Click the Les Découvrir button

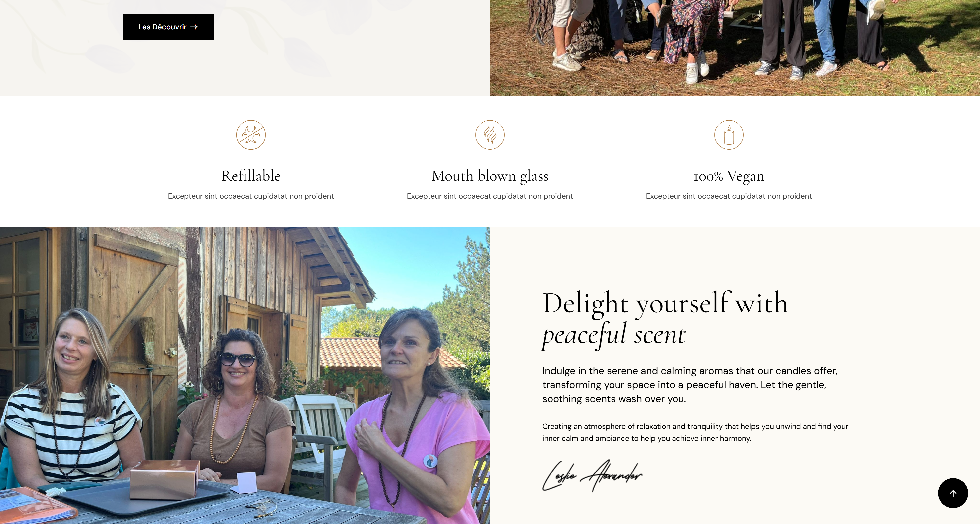(x=169, y=27)
